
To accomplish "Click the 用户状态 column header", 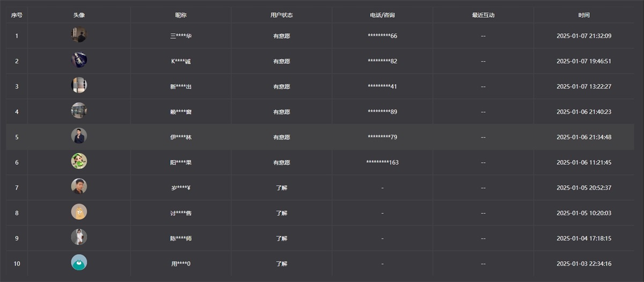I will click(282, 15).
